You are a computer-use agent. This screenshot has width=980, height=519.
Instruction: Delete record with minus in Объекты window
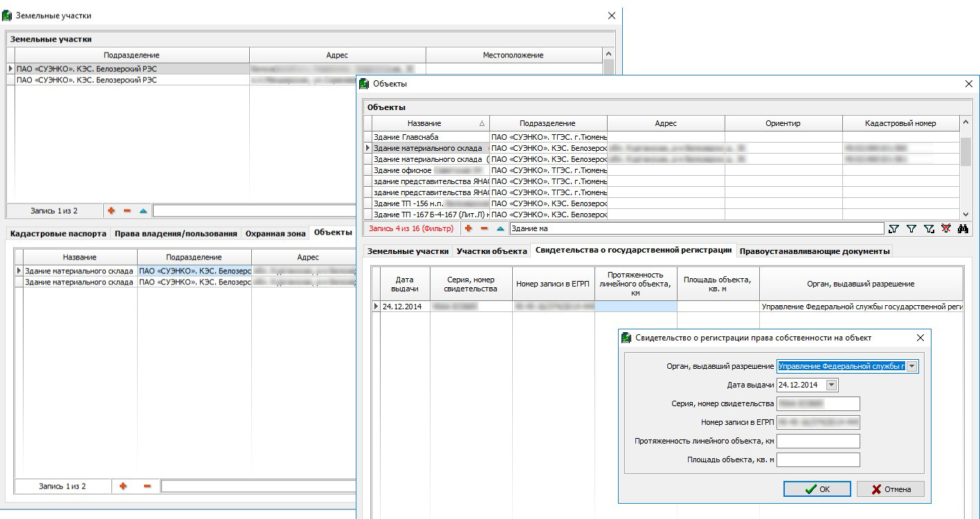(484, 228)
